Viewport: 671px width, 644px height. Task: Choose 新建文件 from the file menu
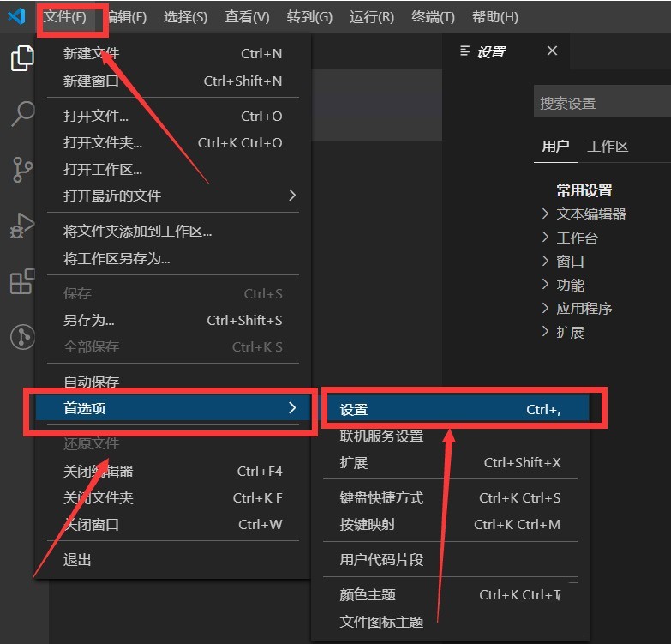coord(173,54)
